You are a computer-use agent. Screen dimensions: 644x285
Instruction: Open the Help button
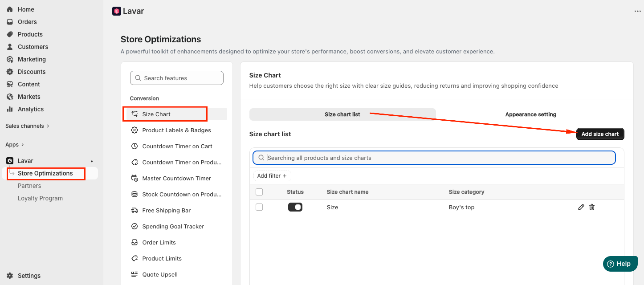[x=620, y=264]
